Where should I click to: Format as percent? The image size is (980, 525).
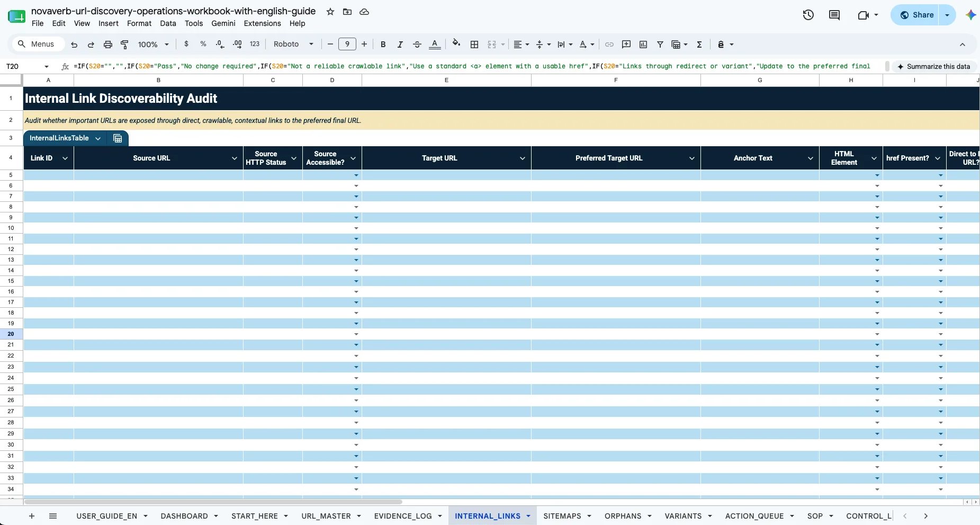point(203,45)
